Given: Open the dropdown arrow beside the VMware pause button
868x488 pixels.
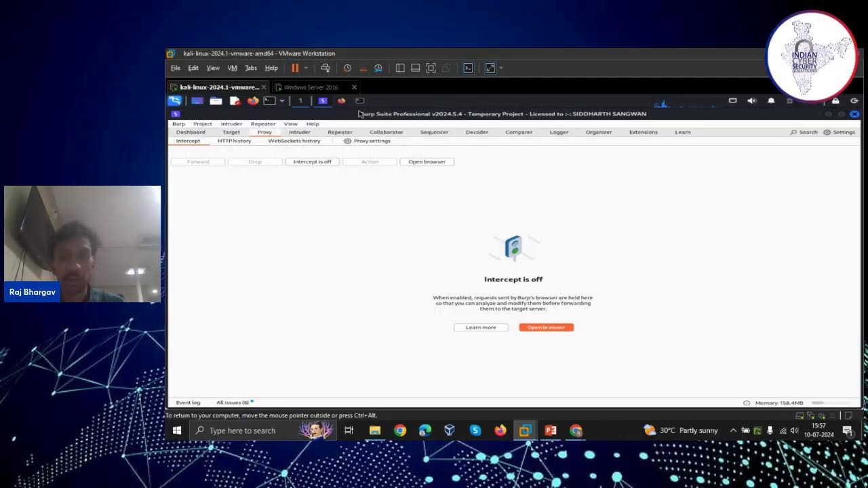Looking at the screenshot, I should [x=306, y=68].
